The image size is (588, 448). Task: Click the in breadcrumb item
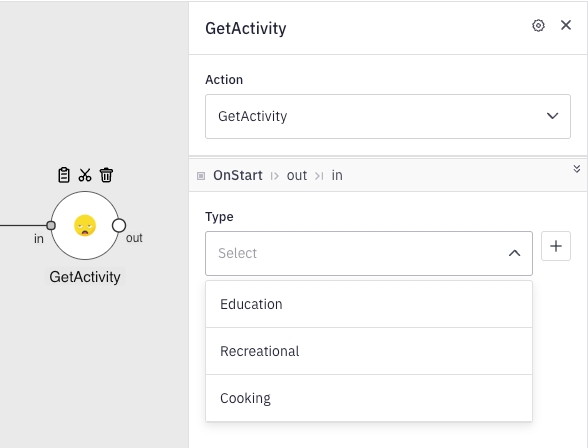pos(337,175)
